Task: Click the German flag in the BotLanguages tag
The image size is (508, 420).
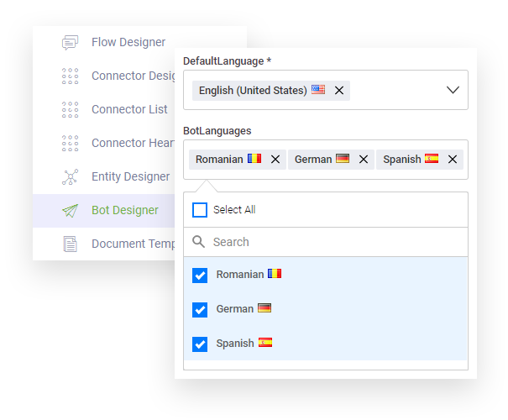Action: (x=343, y=159)
